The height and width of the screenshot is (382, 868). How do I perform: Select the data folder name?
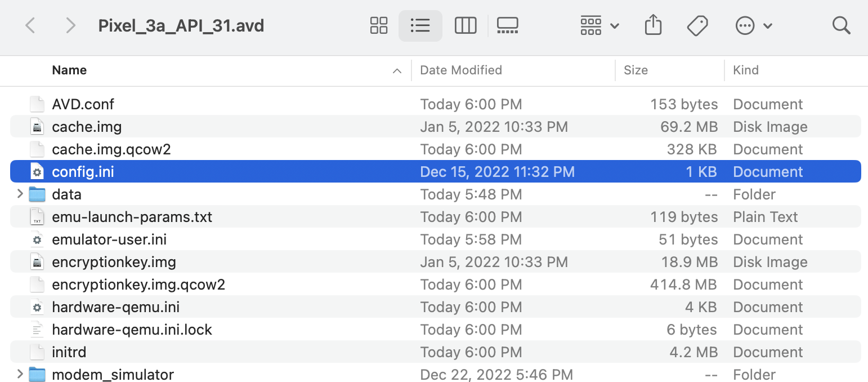[x=66, y=194]
